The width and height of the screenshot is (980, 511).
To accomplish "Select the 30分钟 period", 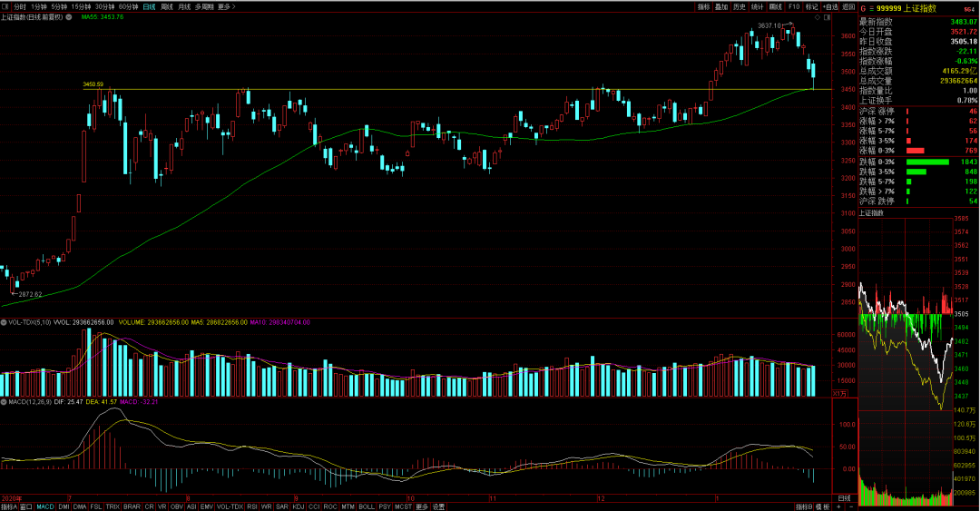I will click(x=104, y=7).
